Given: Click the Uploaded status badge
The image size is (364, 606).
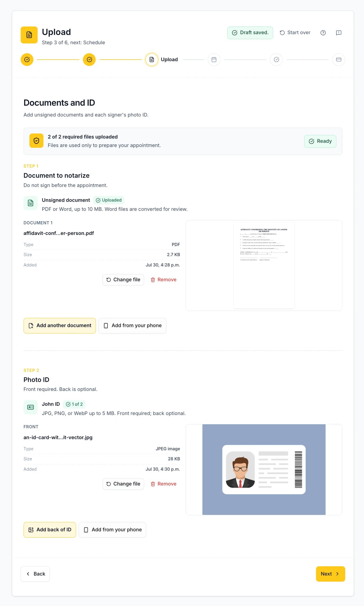Looking at the screenshot, I should pos(109,200).
